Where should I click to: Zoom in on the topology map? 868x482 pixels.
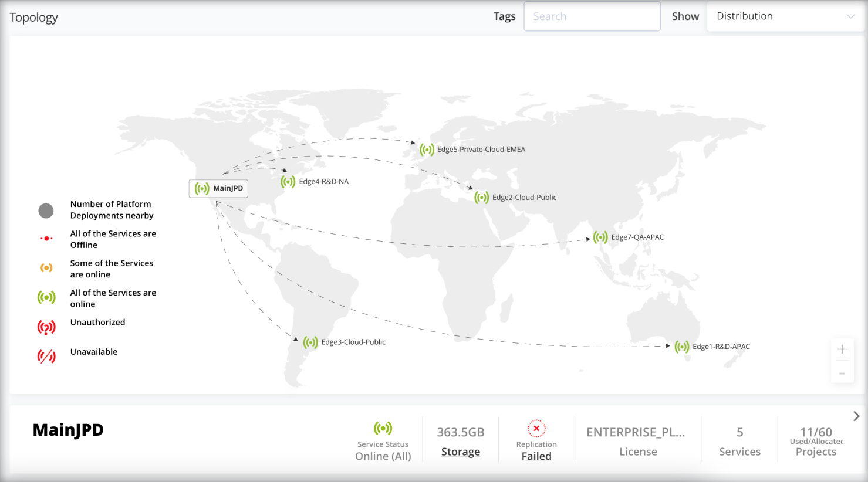coord(842,349)
